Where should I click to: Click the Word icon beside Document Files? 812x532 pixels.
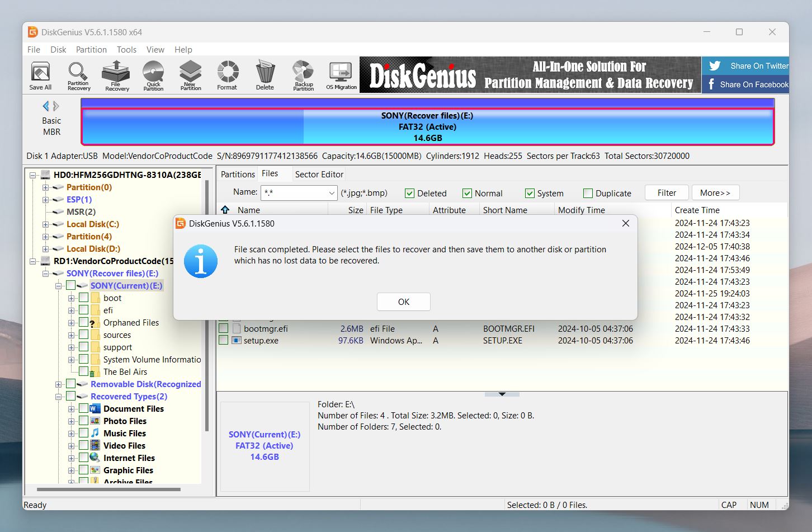(95, 408)
